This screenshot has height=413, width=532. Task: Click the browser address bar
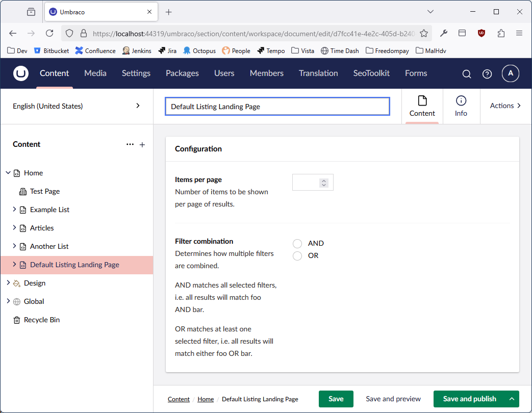coord(254,34)
